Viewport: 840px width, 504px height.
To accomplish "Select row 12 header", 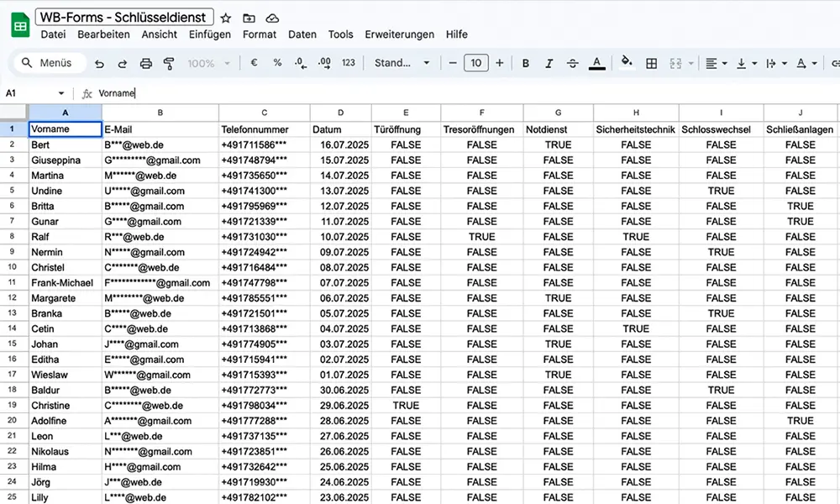I will coord(13,298).
